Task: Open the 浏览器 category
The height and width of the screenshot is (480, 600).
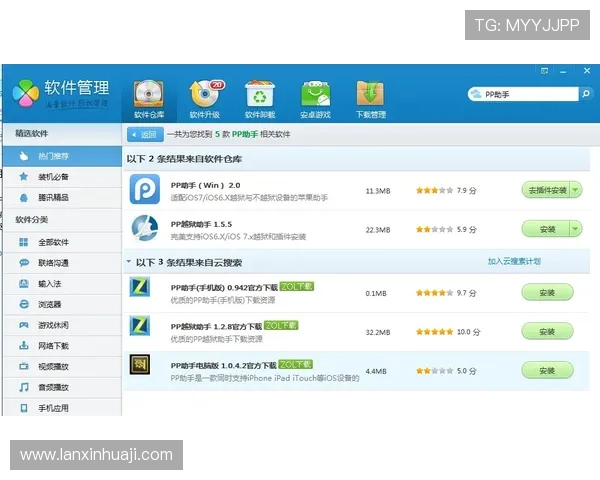Action: coord(62,304)
